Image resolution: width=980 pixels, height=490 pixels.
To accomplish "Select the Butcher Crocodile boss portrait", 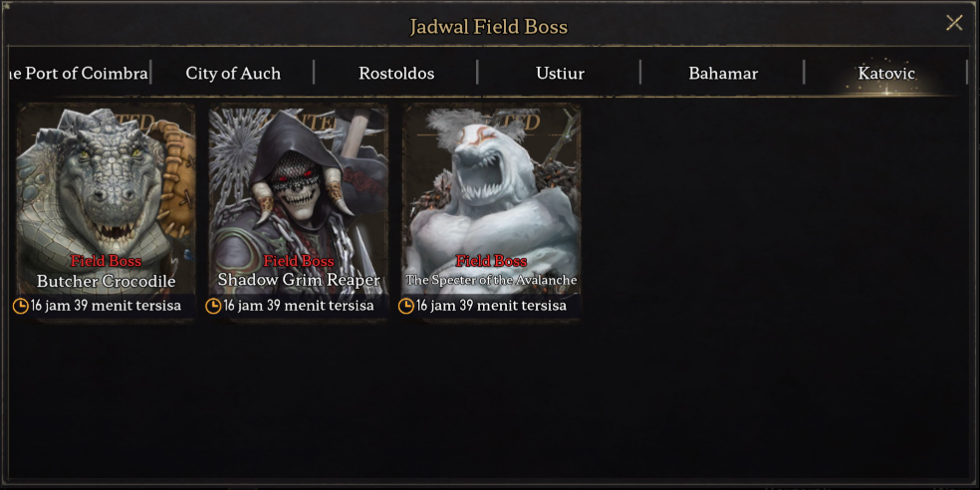I will [106, 200].
